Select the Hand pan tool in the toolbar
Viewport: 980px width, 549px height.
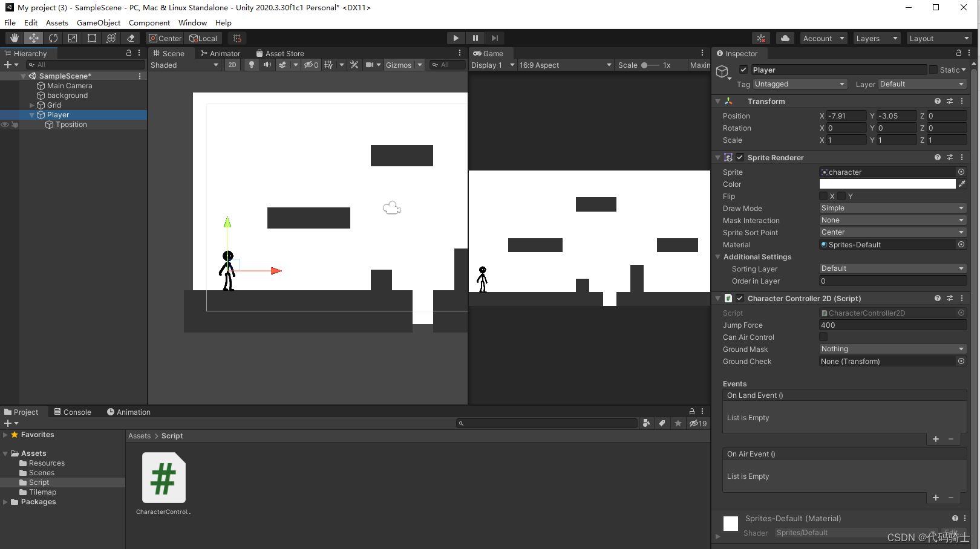tap(13, 37)
